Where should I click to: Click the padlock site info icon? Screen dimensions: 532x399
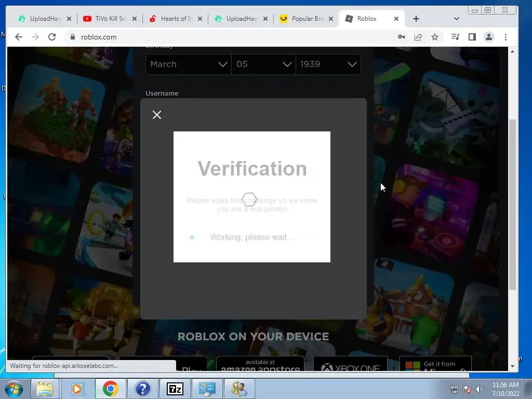click(x=72, y=37)
